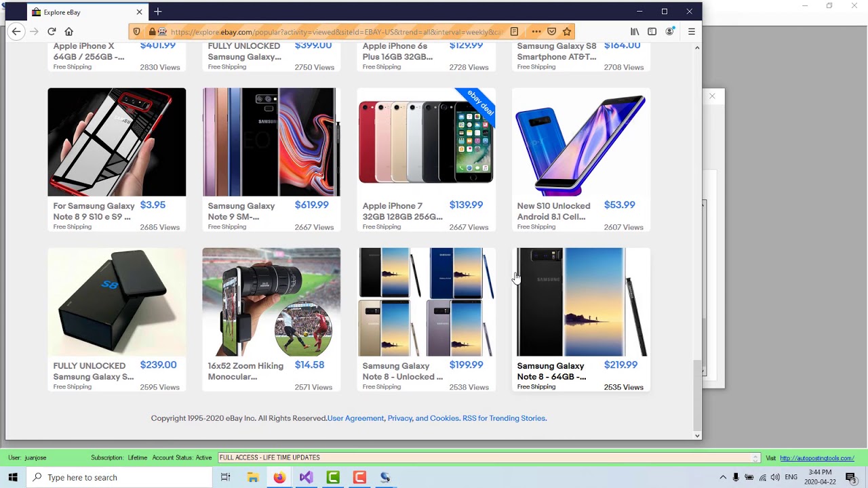Screen dimensions: 868x488
Task: Open the clock showing 3:44 PM
Action: click(x=820, y=477)
